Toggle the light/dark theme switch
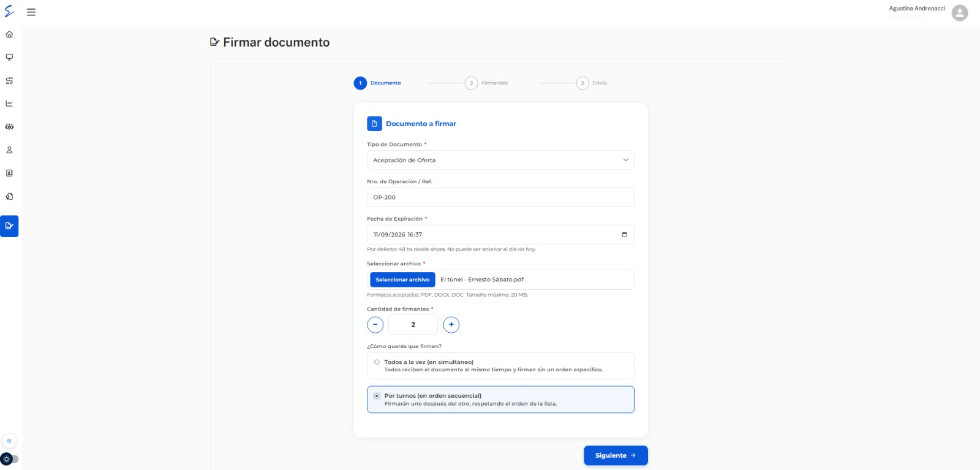Image resolution: width=980 pixels, height=470 pixels. (x=10, y=459)
